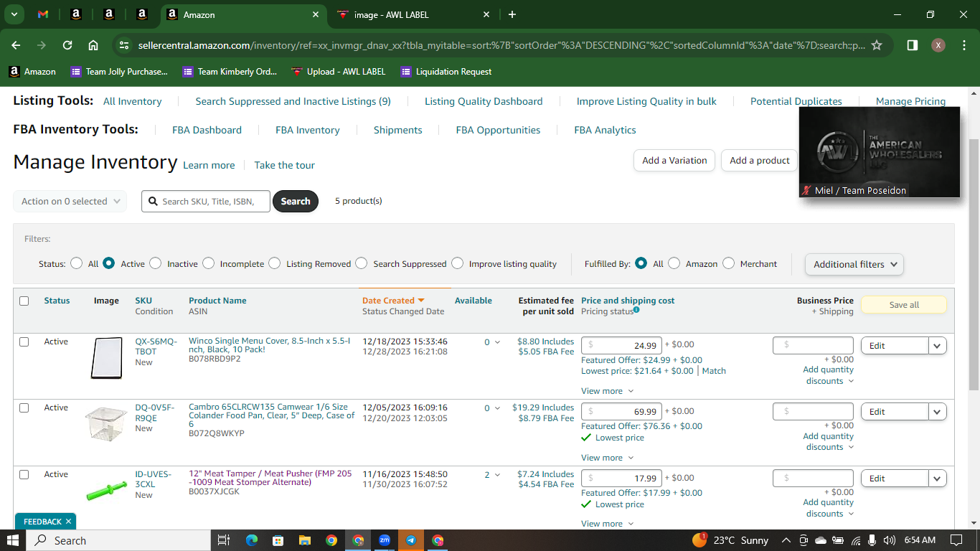
Task: Set Status filter to All
Action: [x=77, y=263]
